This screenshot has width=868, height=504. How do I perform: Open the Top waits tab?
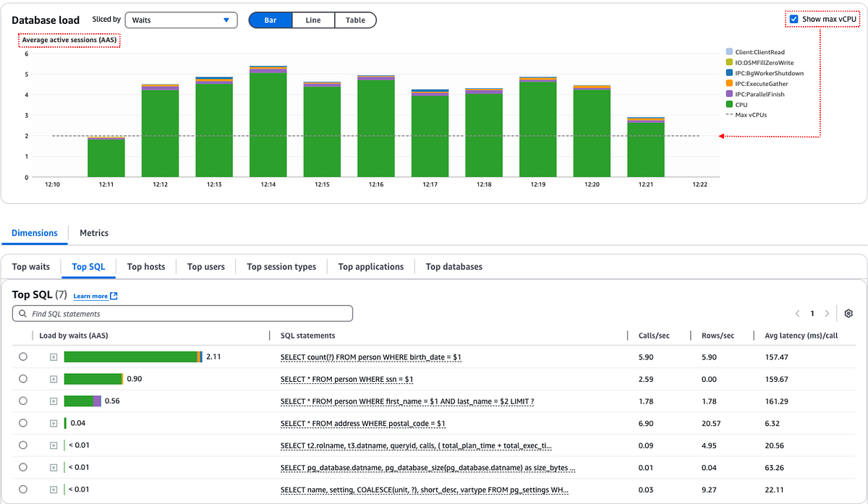tap(31, 266)
